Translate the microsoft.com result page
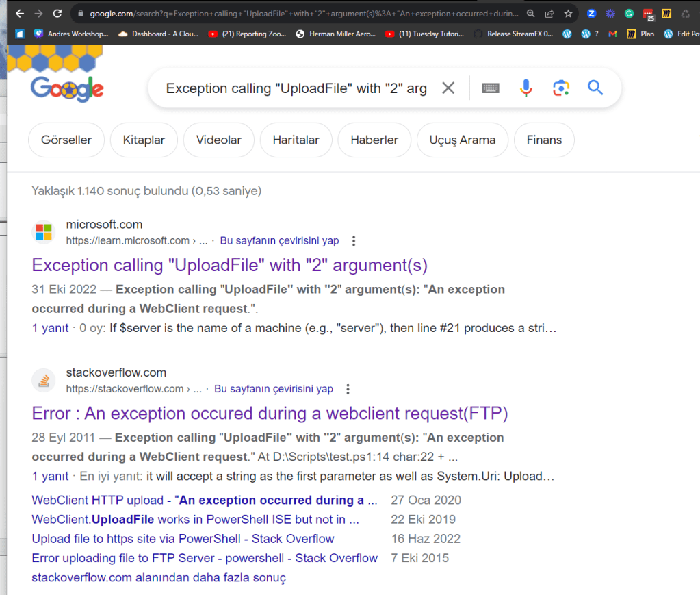Image resolution: width=700 pixels, height=595 pixels. point(279,241)
